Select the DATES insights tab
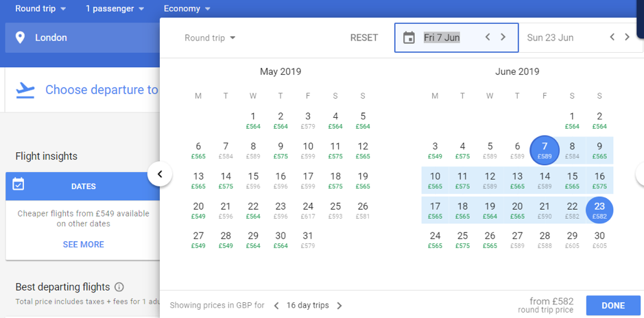This screenshot has height=318, width=644. point(83,186)
